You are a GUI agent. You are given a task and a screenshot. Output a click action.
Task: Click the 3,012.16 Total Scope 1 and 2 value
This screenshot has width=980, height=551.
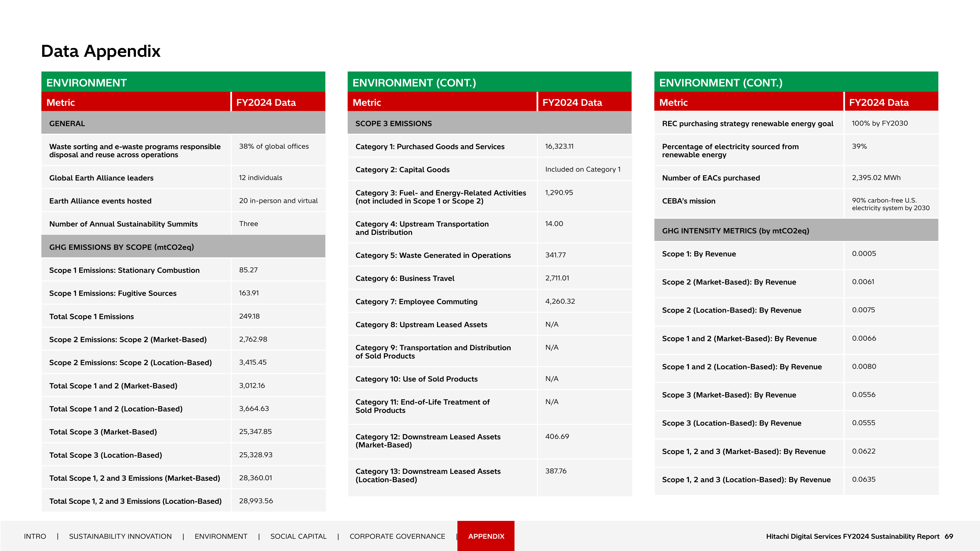point(252,386)
